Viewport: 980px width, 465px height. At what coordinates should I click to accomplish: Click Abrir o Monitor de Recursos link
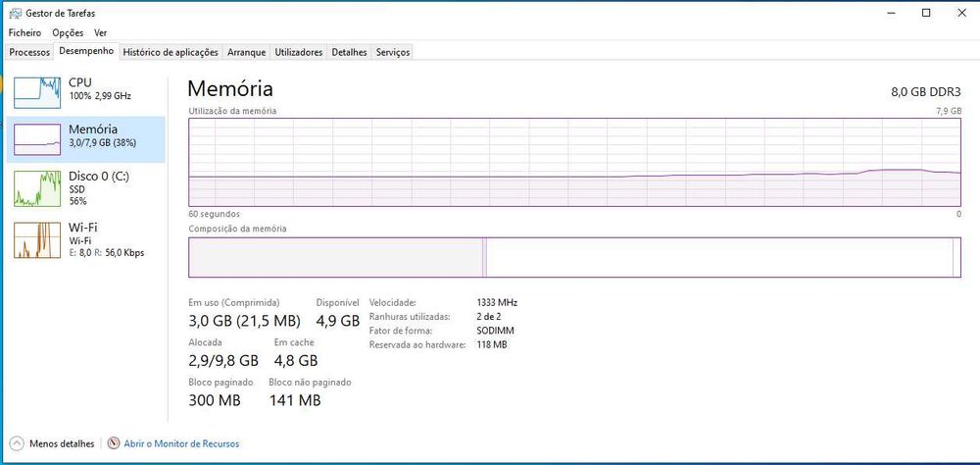pos(181,443)
